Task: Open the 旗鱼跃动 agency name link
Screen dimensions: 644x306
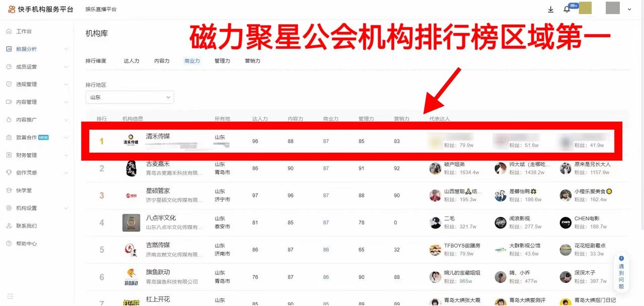Action: (158, 272)
